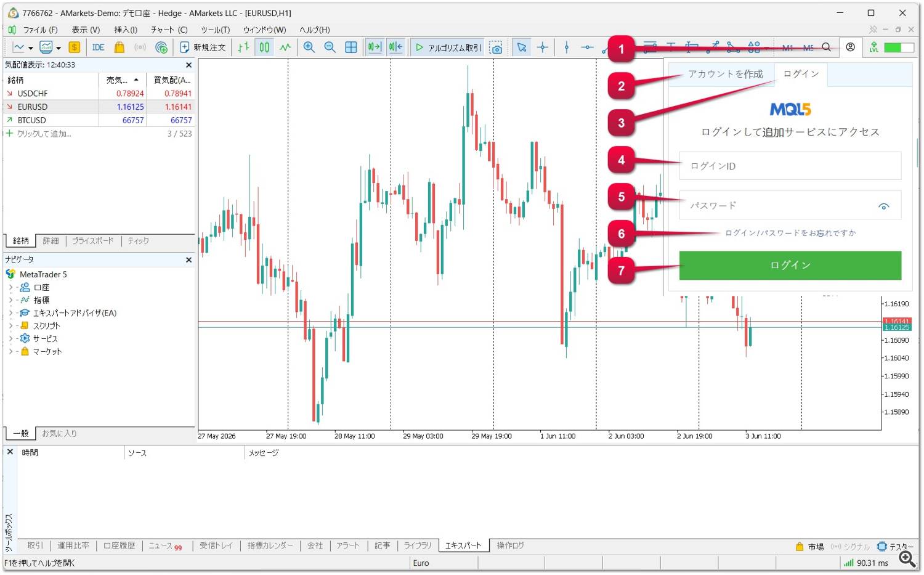Click the tile windows grid icon
The image size is (924, 575).
pos(351,47)
